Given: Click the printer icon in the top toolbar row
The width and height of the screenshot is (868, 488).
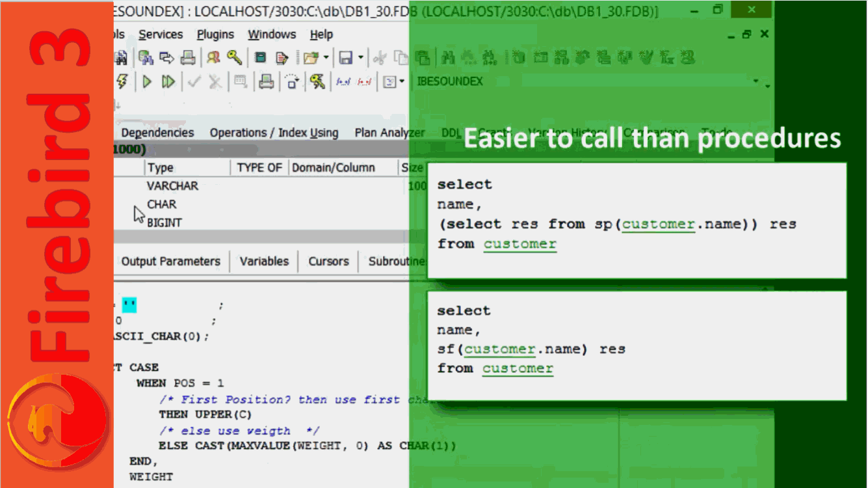Looking at the screenshot, I should pyautogui.click(x=188, y=58).
